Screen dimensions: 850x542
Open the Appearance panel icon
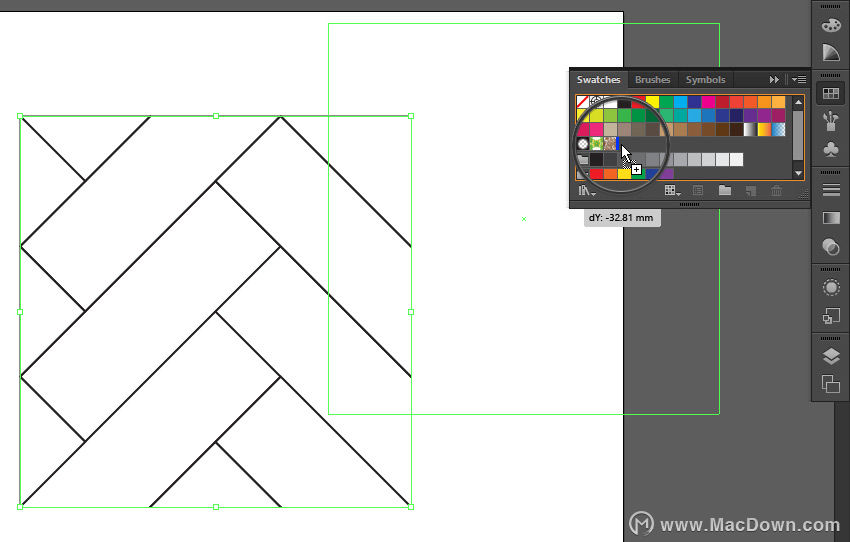pos(830,287)
